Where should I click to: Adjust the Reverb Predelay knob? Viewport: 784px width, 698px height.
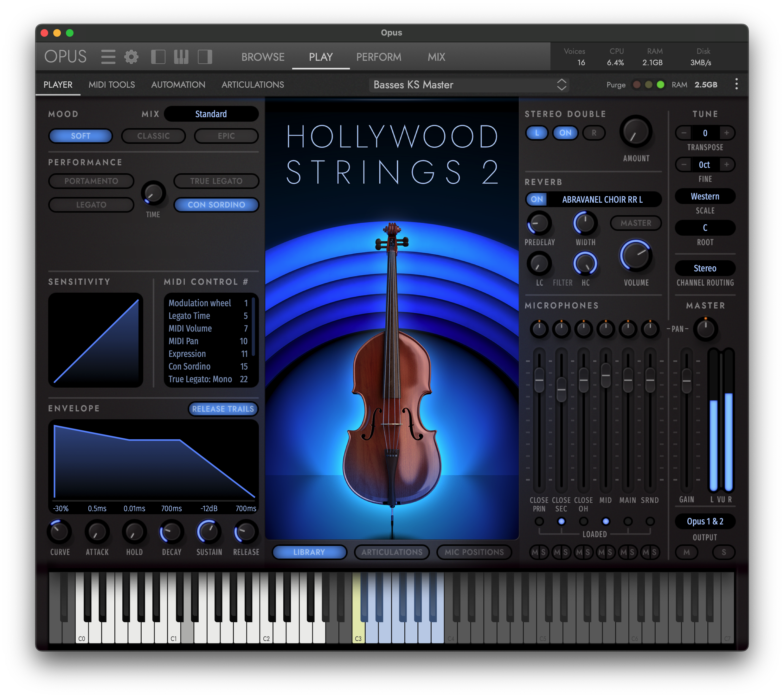(539, 223)
